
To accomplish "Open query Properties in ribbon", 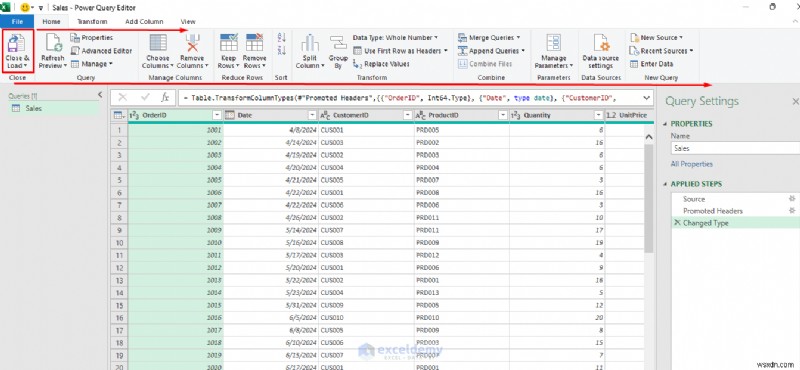I will pos(92,38).
